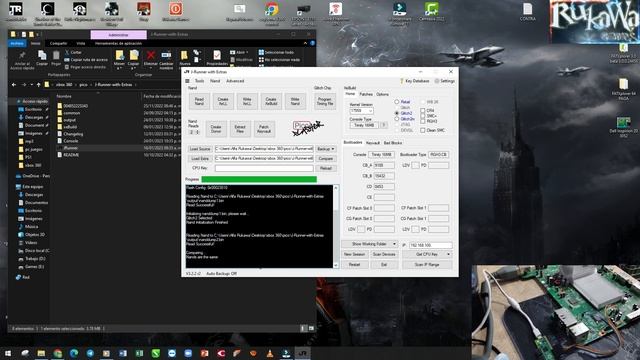Image resolution: width=640 pixels, height=360 pixels.
Task: Open Edge from taskbar
Action: 74,353
